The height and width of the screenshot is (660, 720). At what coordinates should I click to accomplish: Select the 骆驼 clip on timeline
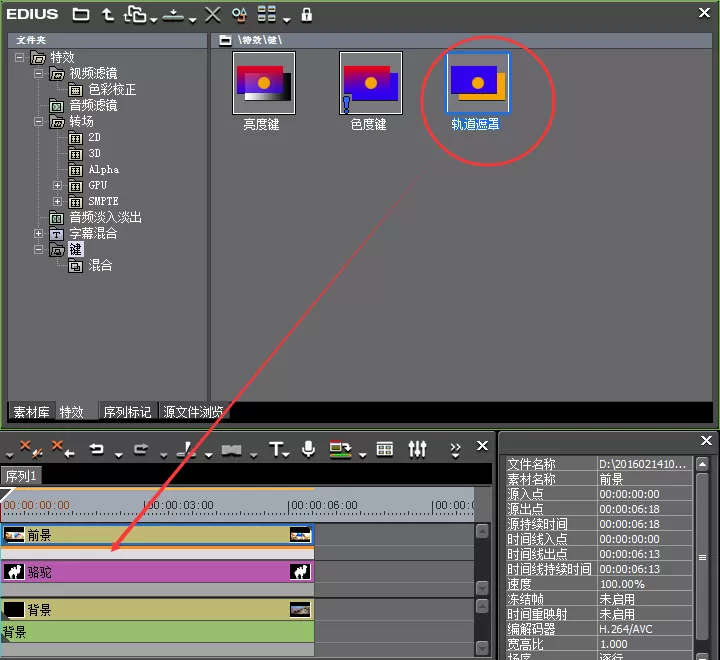[x=157, y=572]
